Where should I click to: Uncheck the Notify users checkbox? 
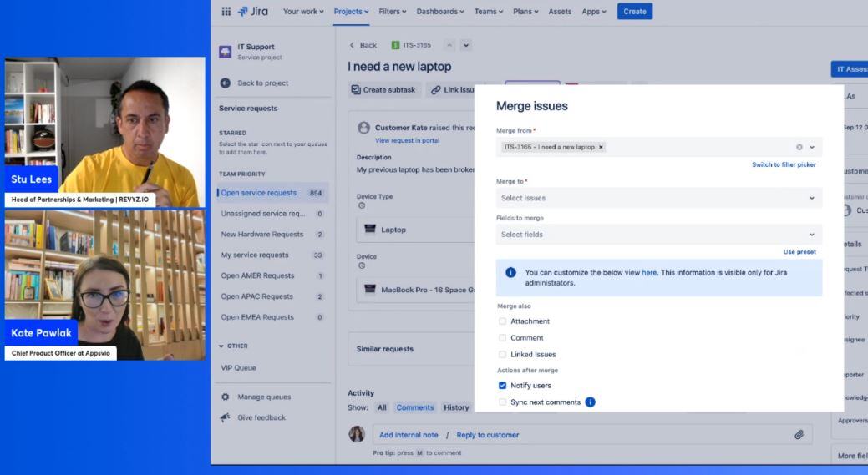(502, 386)
